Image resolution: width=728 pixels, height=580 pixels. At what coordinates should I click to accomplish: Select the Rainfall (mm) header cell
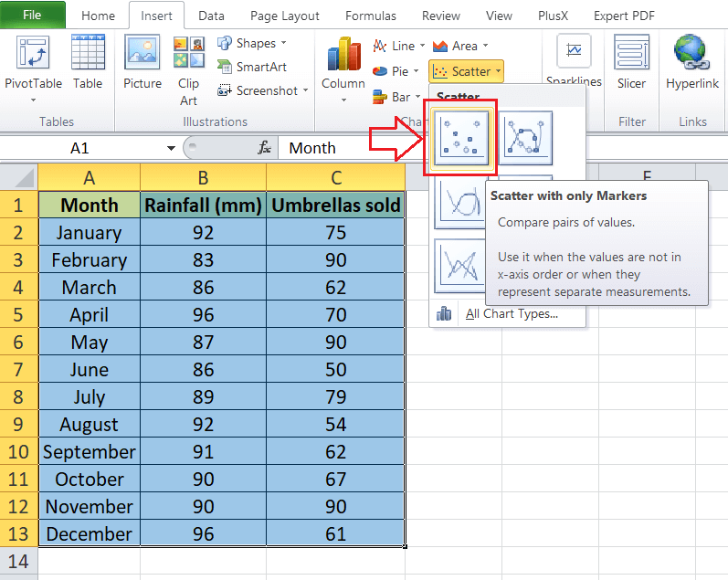[x=203, y=205]
